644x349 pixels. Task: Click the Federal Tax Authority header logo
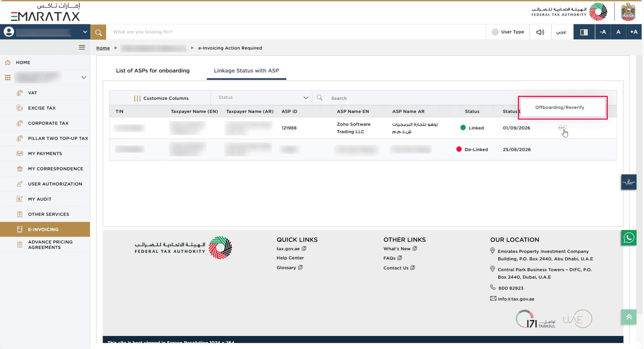coord(569,11)
